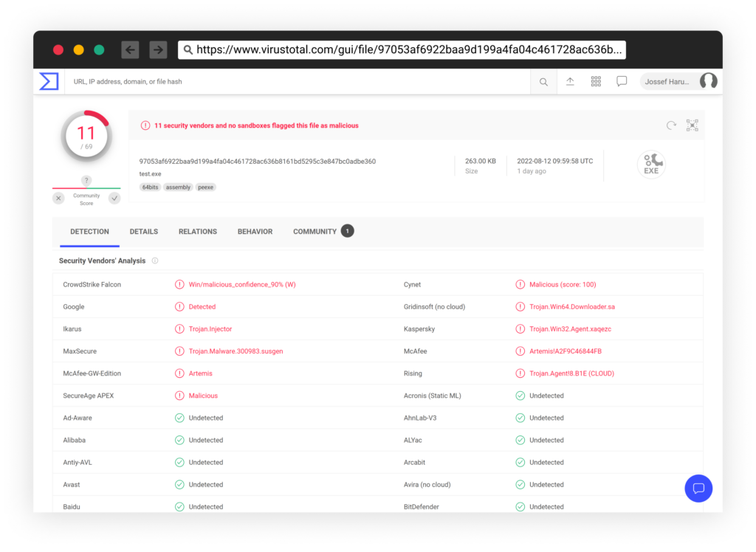
Task: Click the SecureAge APEX vendor name
Action: (89, 396)
